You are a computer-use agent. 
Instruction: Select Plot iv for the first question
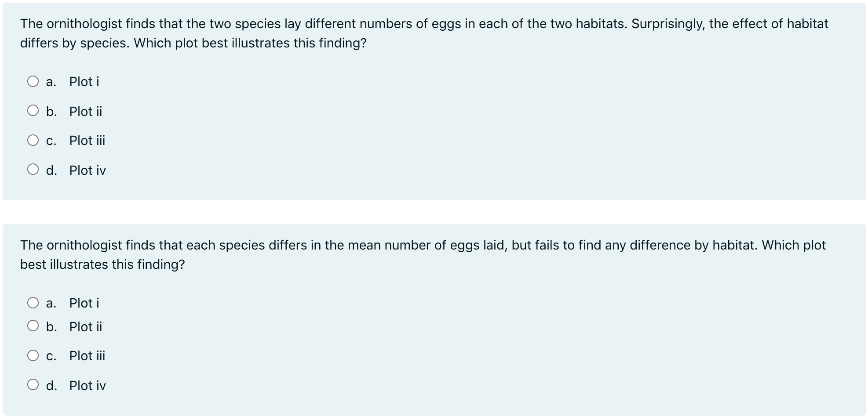click(x=33, y=169)
